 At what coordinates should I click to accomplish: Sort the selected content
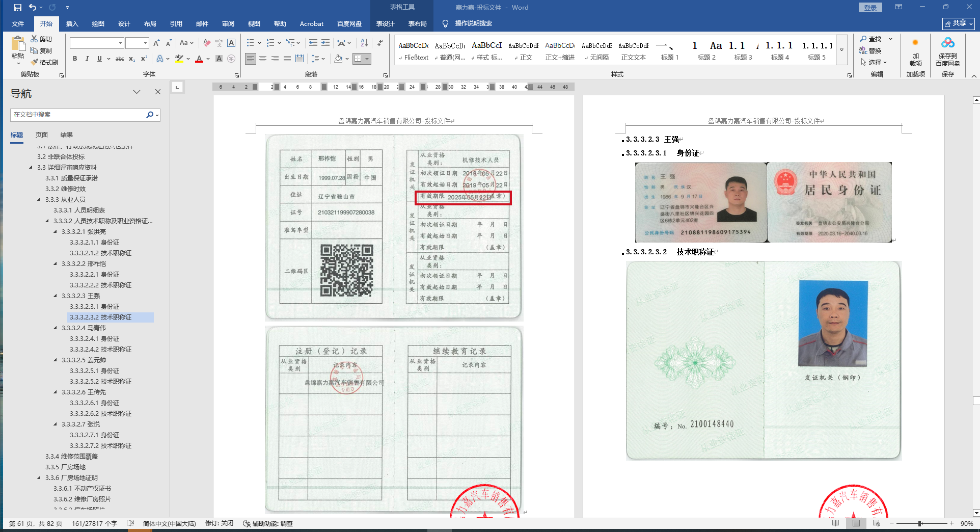[x=364, y=43]
